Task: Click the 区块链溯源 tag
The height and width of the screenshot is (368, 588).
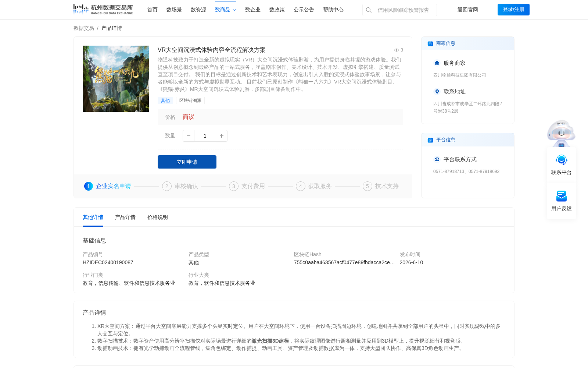Action: (x=190, y=100)
